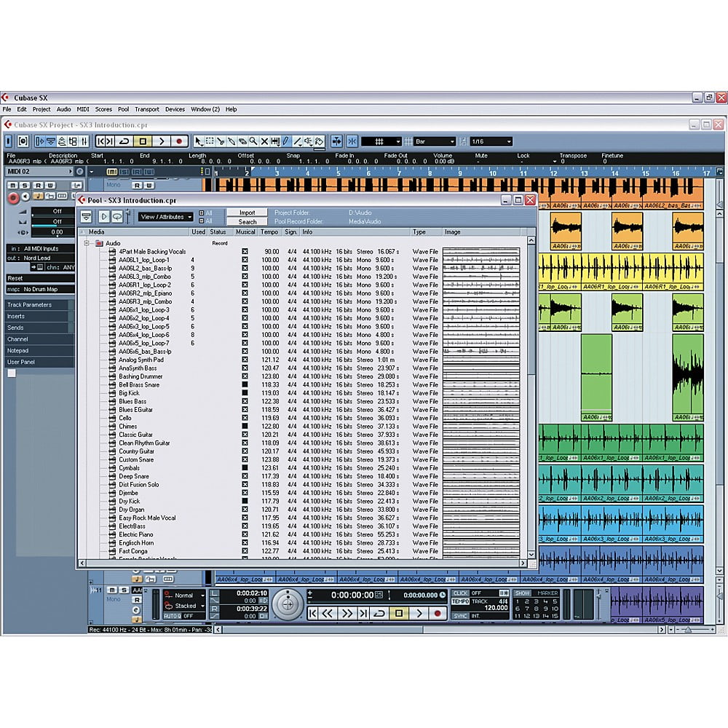Viewport: 728px width, 728px height.
Task: Expand all with plus All button
Action: tap(206, 213)
